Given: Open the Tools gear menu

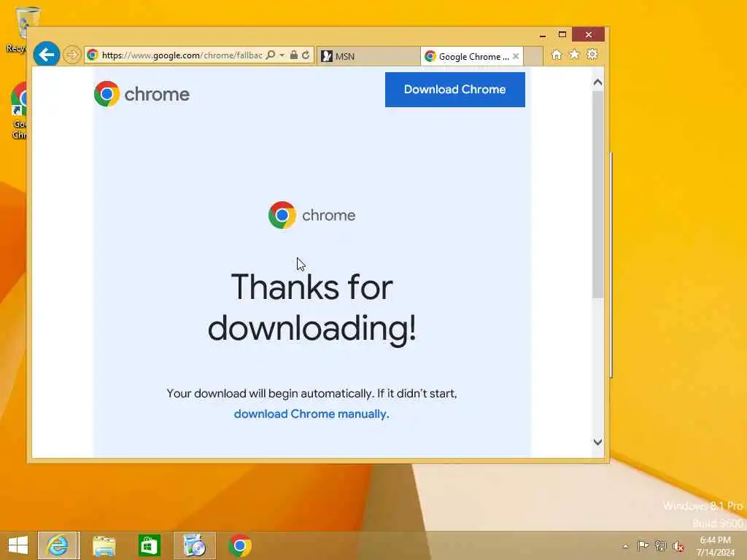Looking at the screenshot, I should coord(592,54).
